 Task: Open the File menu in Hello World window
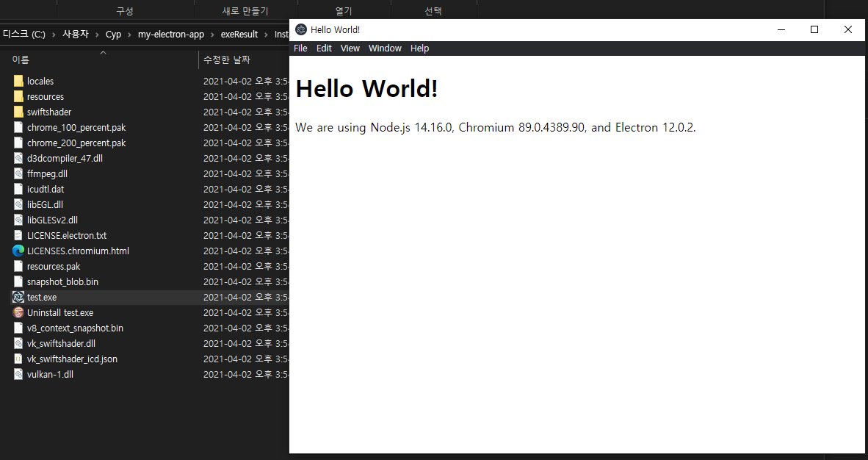click(300, 48)
